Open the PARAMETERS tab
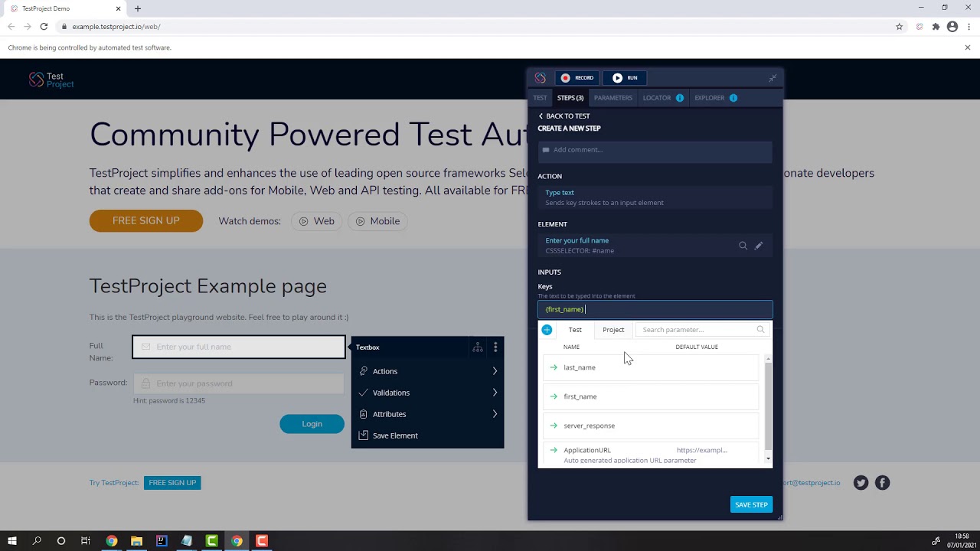Image resolution: width=980 pixels, height=551 pixels. click(613, 98)
